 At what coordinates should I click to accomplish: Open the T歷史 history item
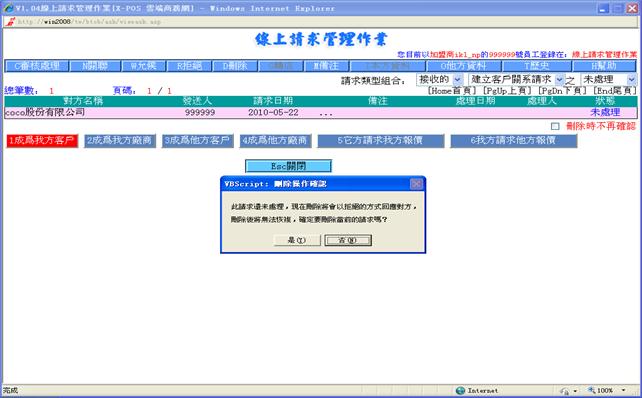(x=536, y=66)
